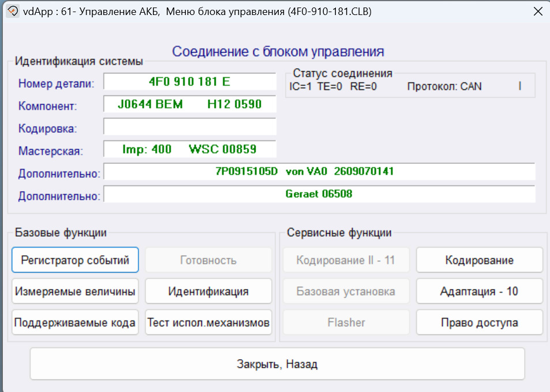
Task: Close the vdApp window
Action: pyautogui.click(x=538, y=11)
